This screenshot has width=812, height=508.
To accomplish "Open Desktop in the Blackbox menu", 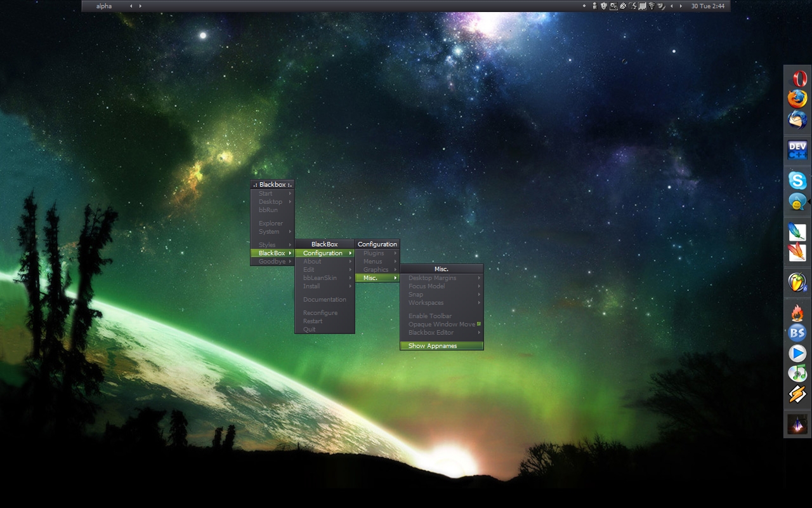I will click(273, 202).
